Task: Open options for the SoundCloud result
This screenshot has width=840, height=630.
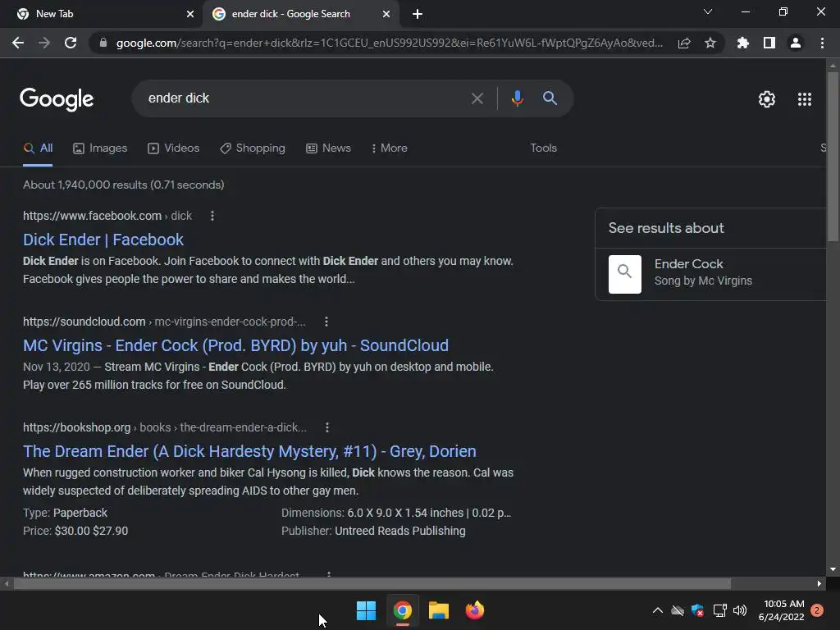Action: tap(326, 322)
